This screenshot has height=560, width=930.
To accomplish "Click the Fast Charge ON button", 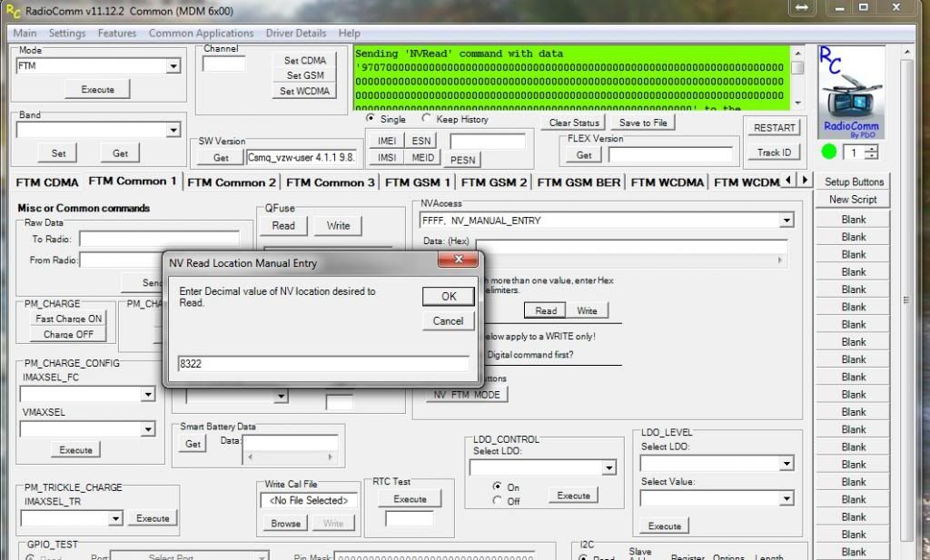I will [x=68, y=319].
